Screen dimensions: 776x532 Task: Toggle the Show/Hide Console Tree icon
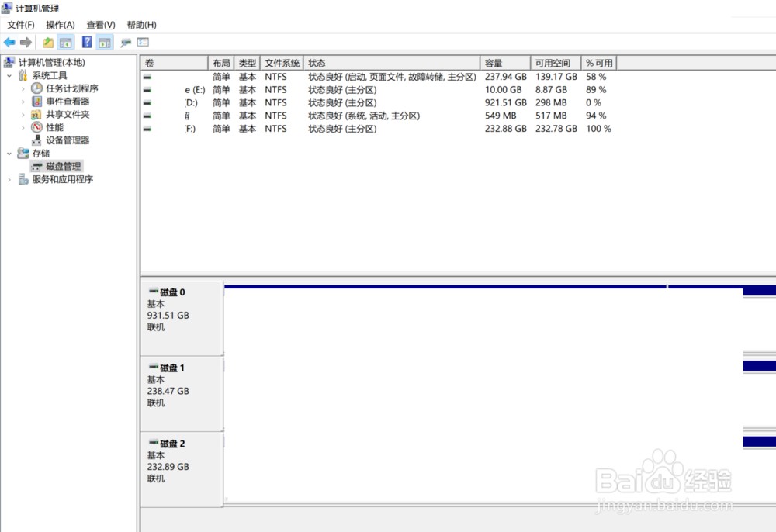coord(66,43)
